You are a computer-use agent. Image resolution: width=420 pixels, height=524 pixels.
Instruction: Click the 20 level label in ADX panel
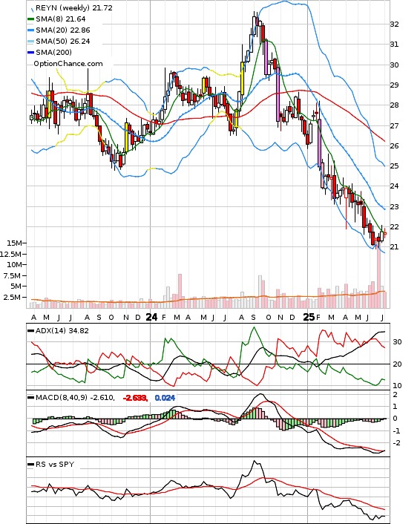click(x=397, y=364)
